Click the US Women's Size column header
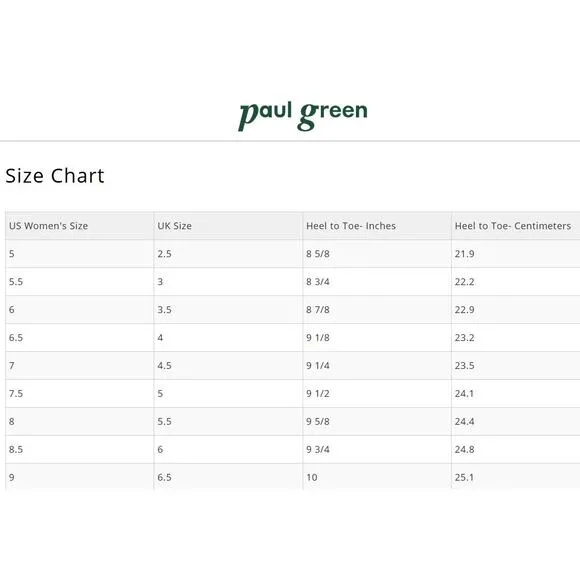This screenshot has height=580, width=580. (x=80, y=226)
